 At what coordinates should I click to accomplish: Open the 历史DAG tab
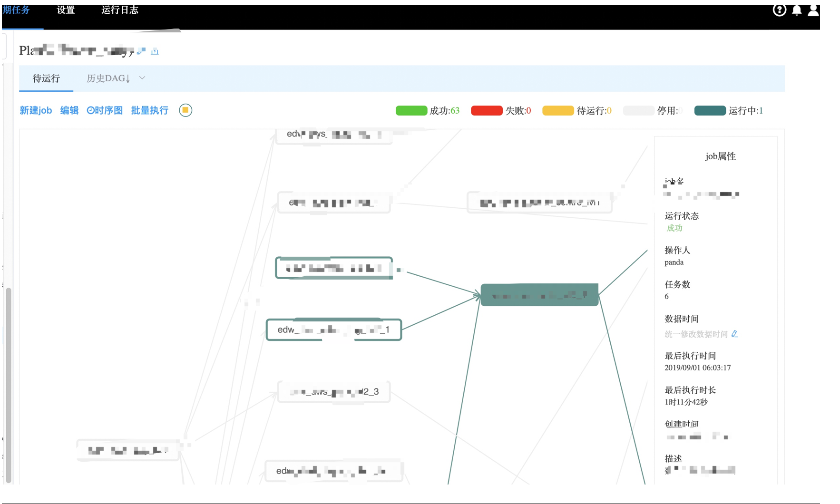coord(108,78)
